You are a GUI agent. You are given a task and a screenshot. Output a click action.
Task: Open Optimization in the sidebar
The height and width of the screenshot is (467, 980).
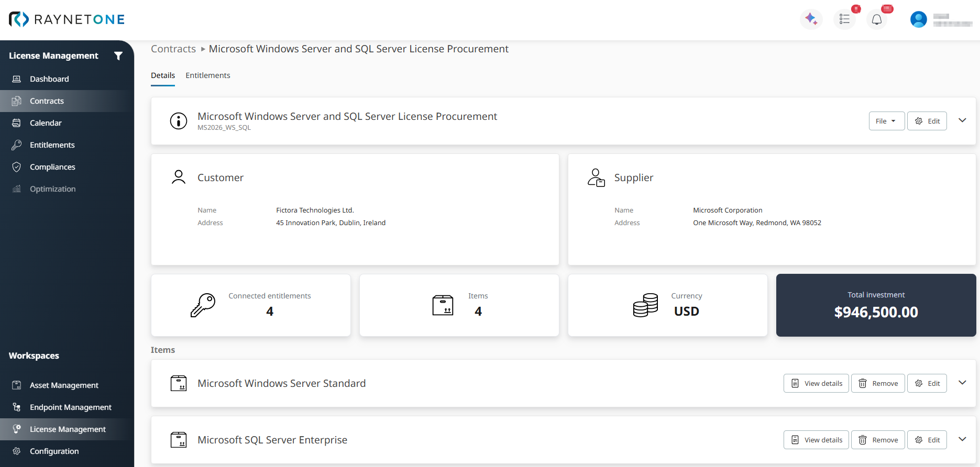pyautogui.click(x=67, y=189)
